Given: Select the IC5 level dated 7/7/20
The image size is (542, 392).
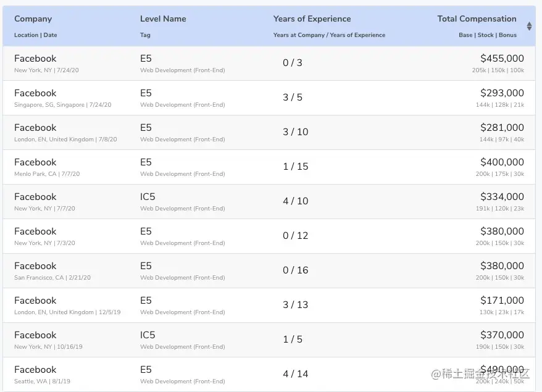Looking at the screenshot, I should (x=148, y=197).
